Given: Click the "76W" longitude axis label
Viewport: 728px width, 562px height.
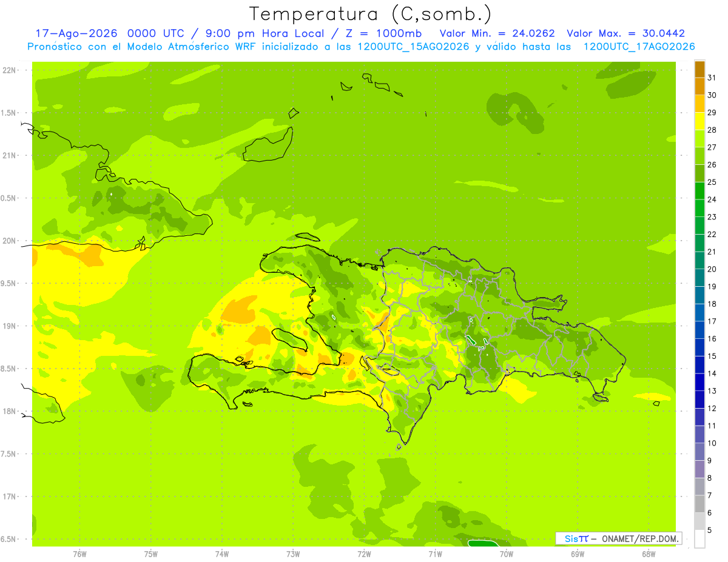Looking at the screenshot, I should click(x=79, y=554).
